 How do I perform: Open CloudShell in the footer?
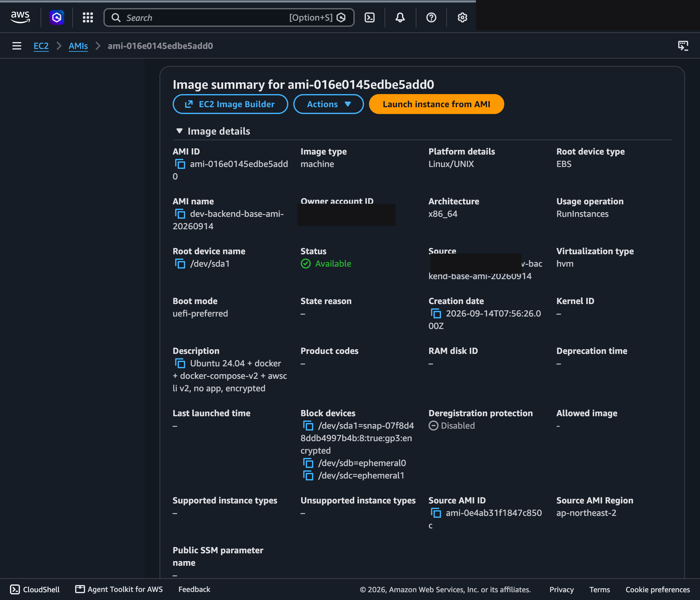(35, 589)
